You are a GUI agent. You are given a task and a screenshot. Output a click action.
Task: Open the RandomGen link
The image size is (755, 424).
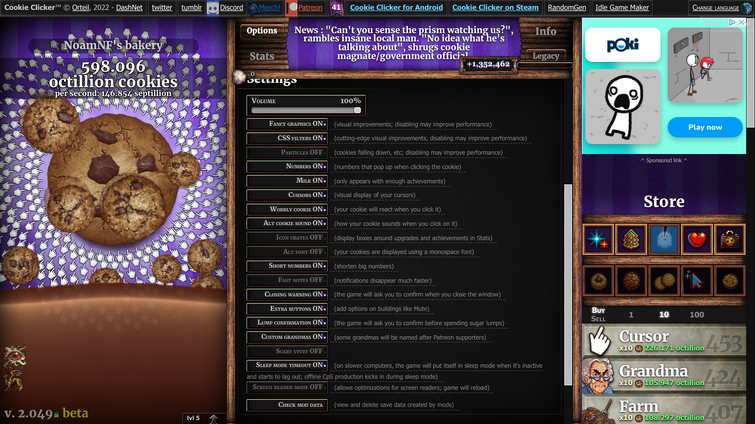[567, 8]
